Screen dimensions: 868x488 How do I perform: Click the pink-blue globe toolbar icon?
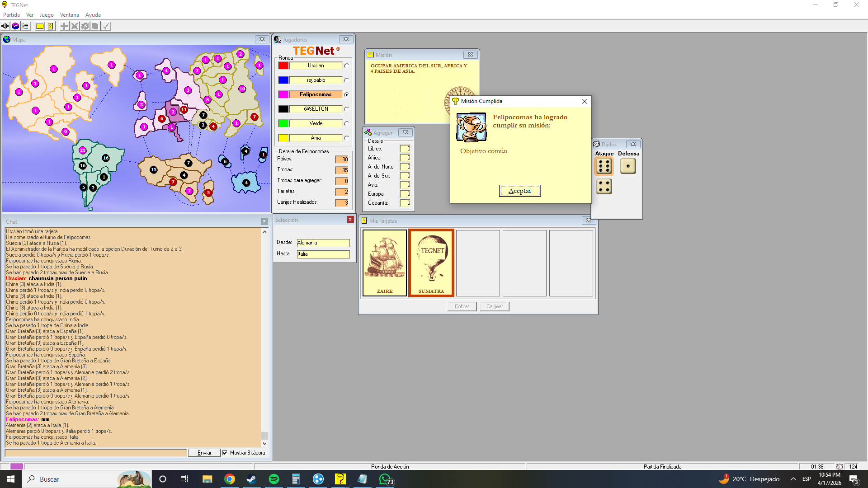click(15, 26)
